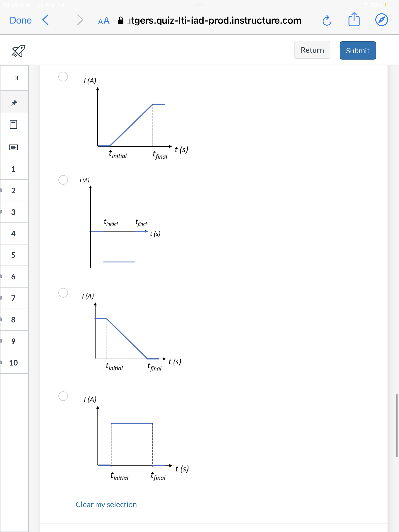
Task: Tap the AA text size icon
Action: 103,21
